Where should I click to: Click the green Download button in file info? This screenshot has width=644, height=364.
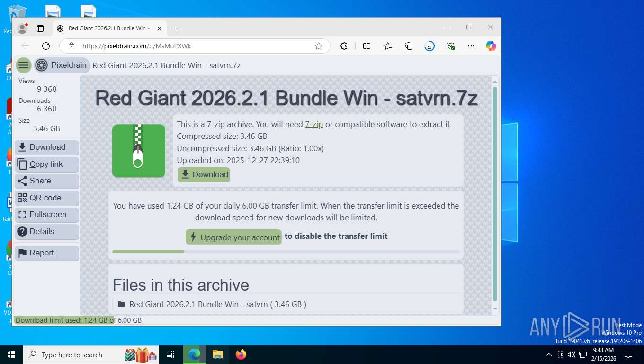[x=204, y=174]
